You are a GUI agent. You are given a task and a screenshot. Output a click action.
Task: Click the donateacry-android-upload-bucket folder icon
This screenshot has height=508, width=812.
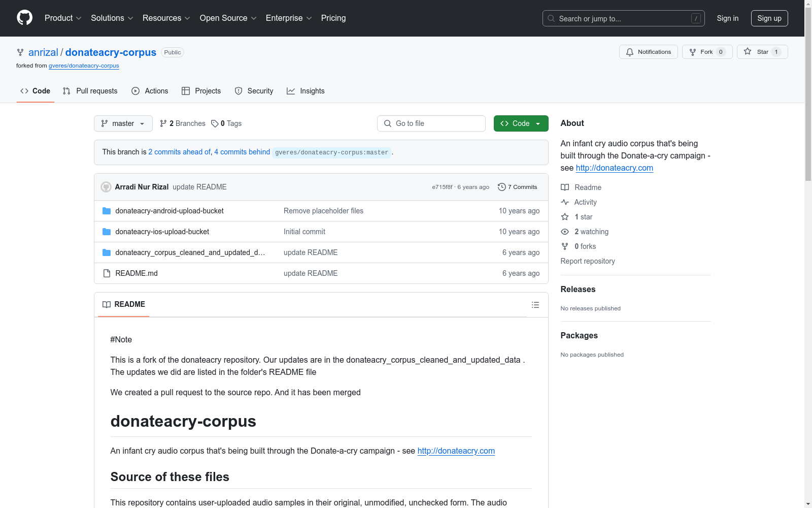point(107,211)
